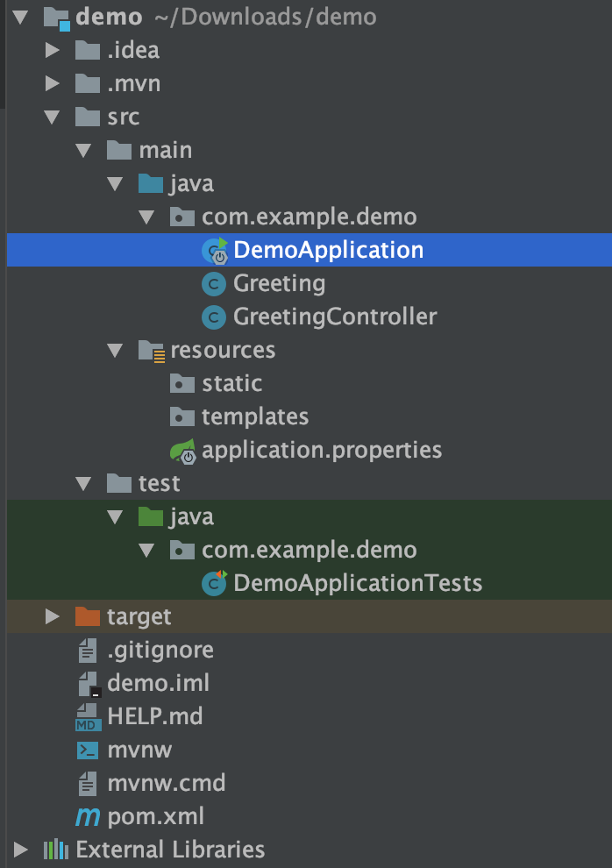Click the orange target folder icon
Viewport: 612px width, 868px height.
tap(88, 616)
